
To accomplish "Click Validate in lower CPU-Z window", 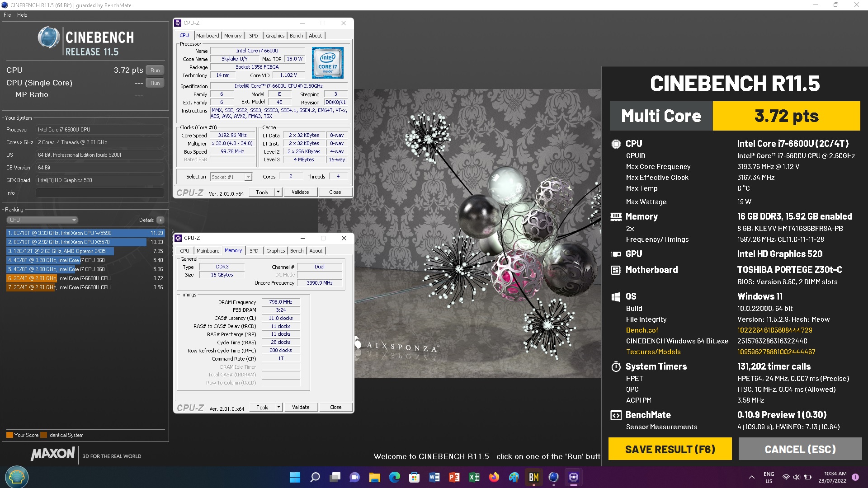I will point(301,407).
